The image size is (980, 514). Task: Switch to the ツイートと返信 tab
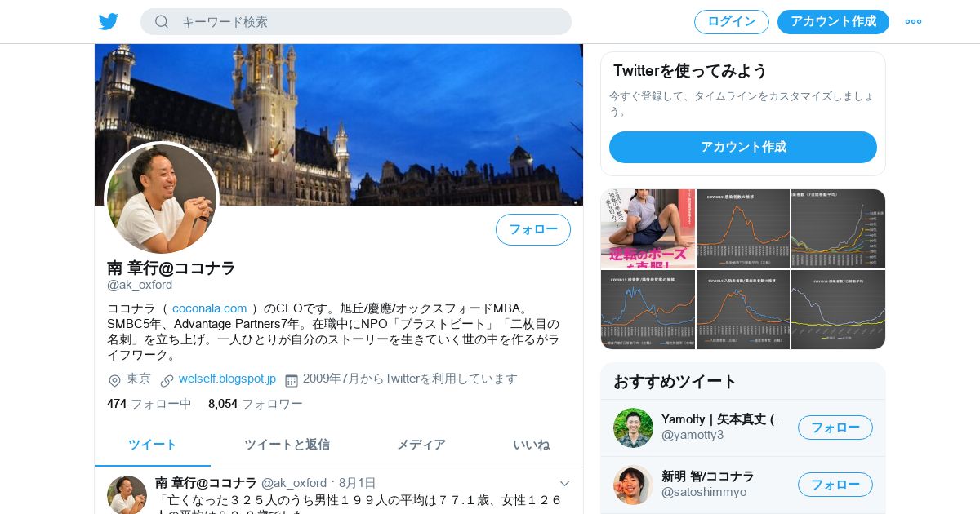pyautogui.click(x=287, y=445)
